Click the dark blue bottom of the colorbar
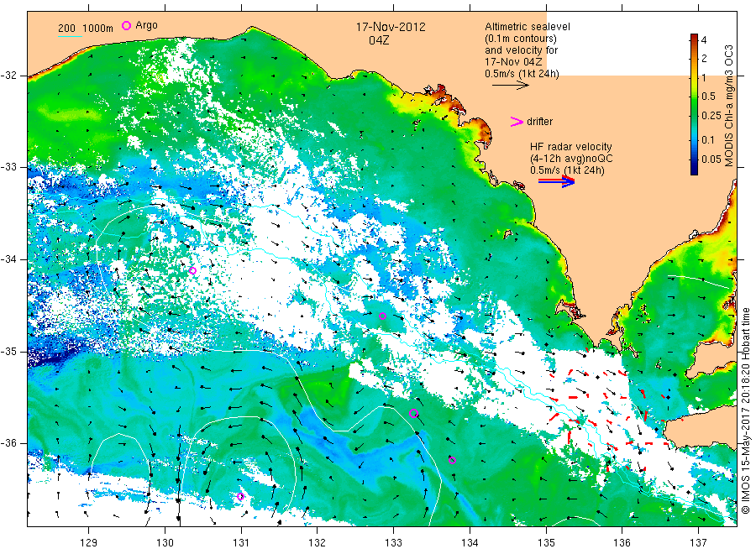This screenshot has height=554, width=756. coord(694,169)
